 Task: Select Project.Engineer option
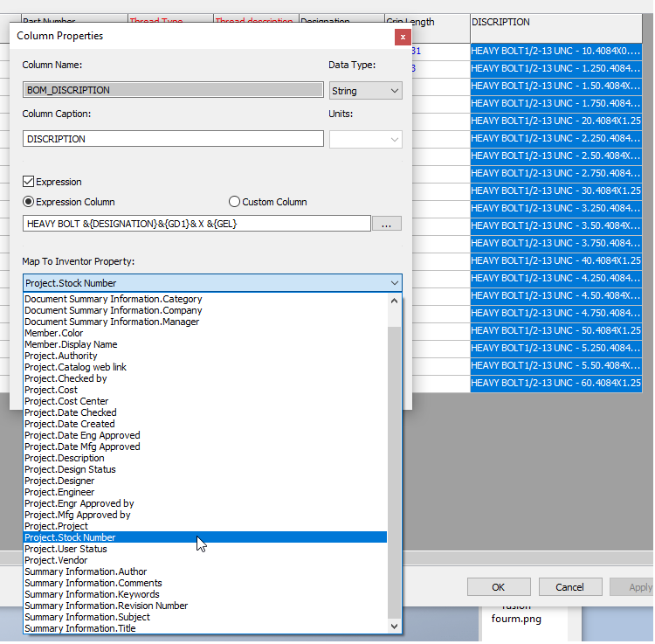[205, 492]
